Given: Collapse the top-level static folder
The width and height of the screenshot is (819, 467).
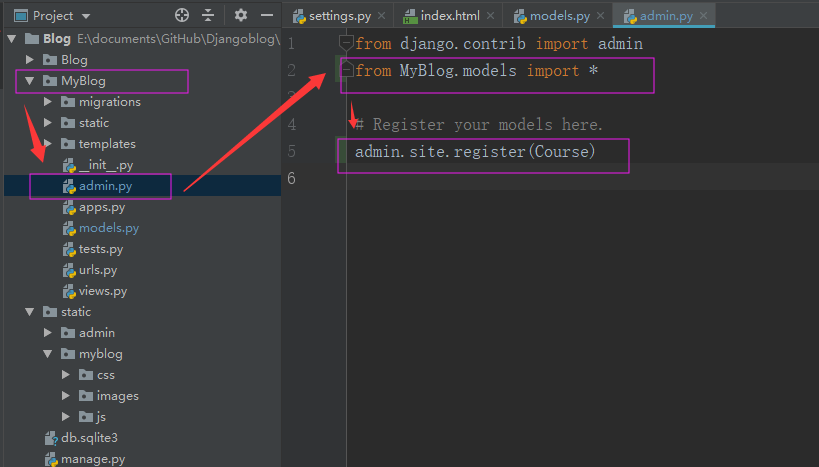Looking at the screenshot, I should point(30,312).
